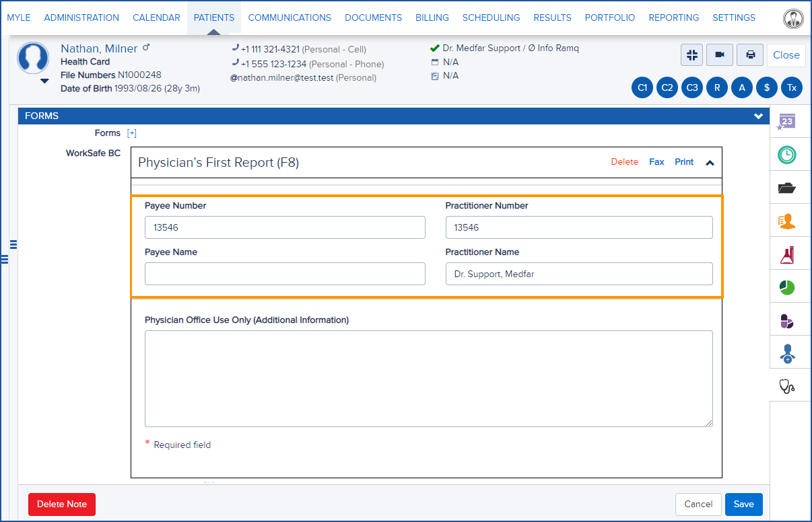Click the add-person blue sidebar icon
Viewport: 812px width, 522px height.
(789, 352)
